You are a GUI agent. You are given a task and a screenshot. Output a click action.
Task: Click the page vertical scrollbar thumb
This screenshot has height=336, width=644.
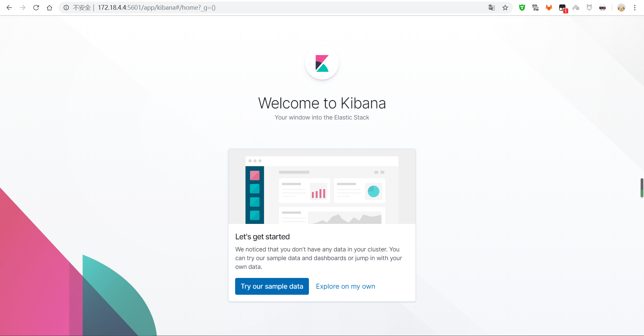point(642,188)
